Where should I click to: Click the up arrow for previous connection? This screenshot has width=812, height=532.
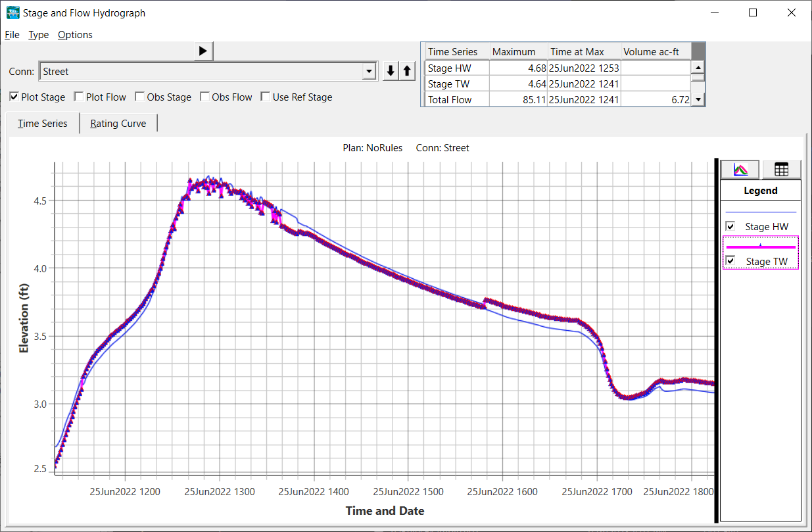coord(407,71)
